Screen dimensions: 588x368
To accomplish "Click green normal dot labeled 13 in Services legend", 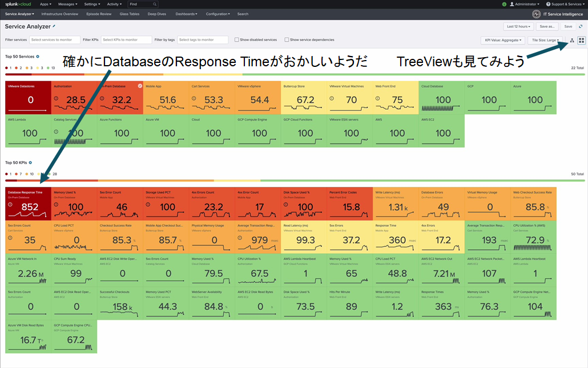I will (49, 68).
